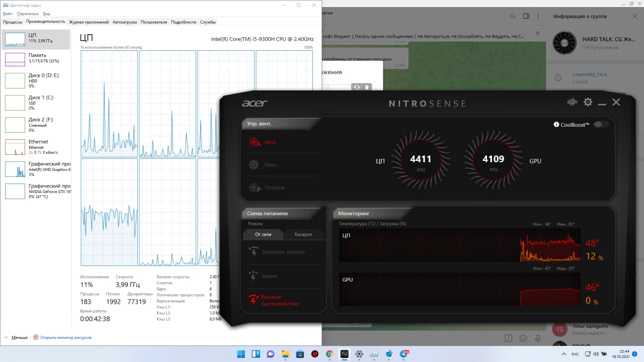Click HARD TALK group avatar

pyautogui.click(x=564, y=43)
